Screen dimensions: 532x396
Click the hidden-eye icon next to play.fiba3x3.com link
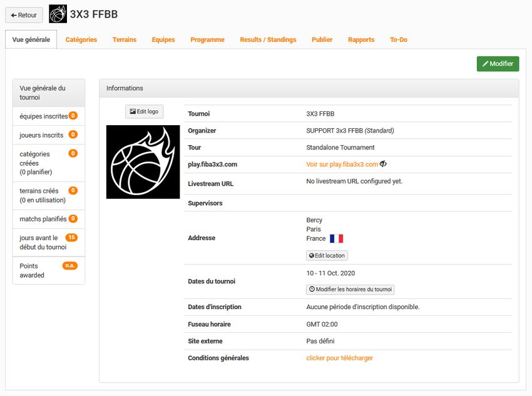[x=383, y=164]
